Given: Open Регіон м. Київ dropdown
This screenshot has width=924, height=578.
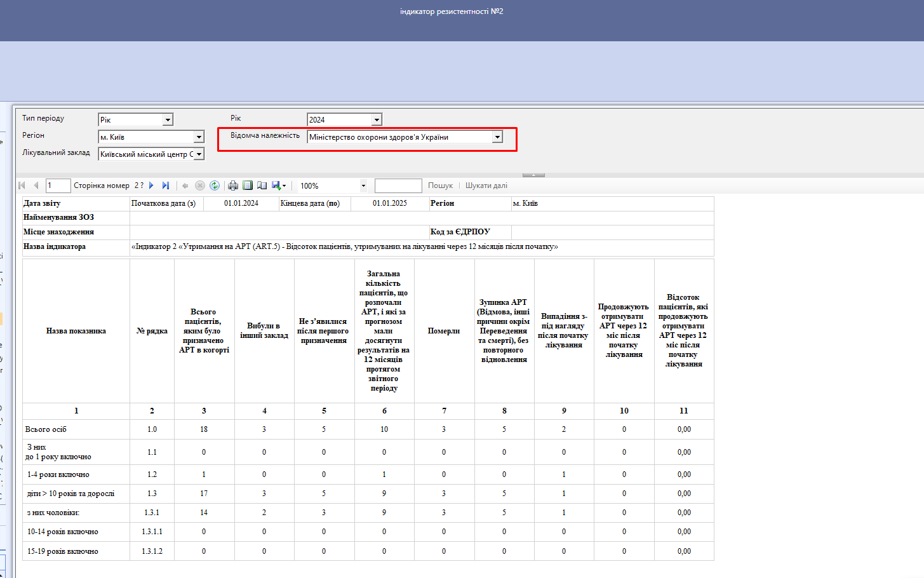Looking at the screenshot, I should [x=199, y=137].
